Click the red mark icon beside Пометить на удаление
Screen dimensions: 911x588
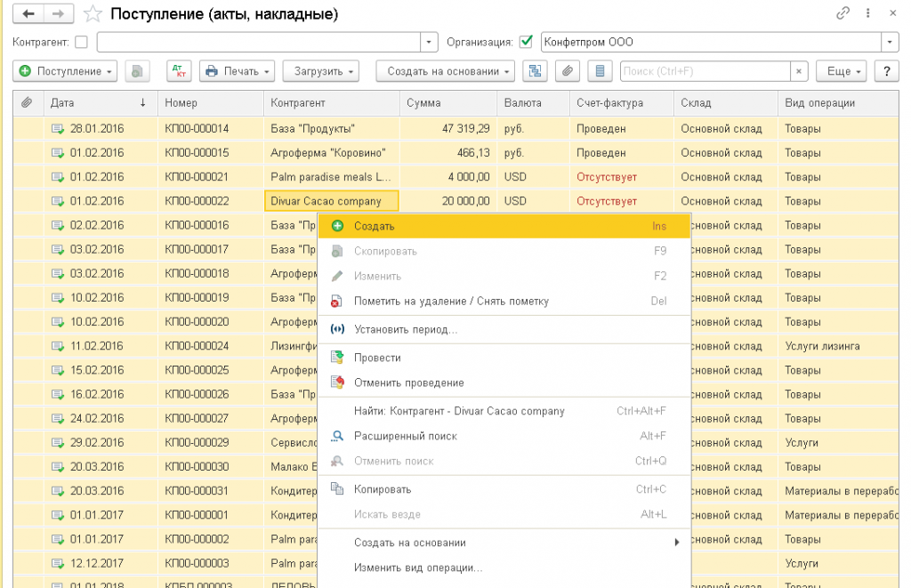[336, 301]
